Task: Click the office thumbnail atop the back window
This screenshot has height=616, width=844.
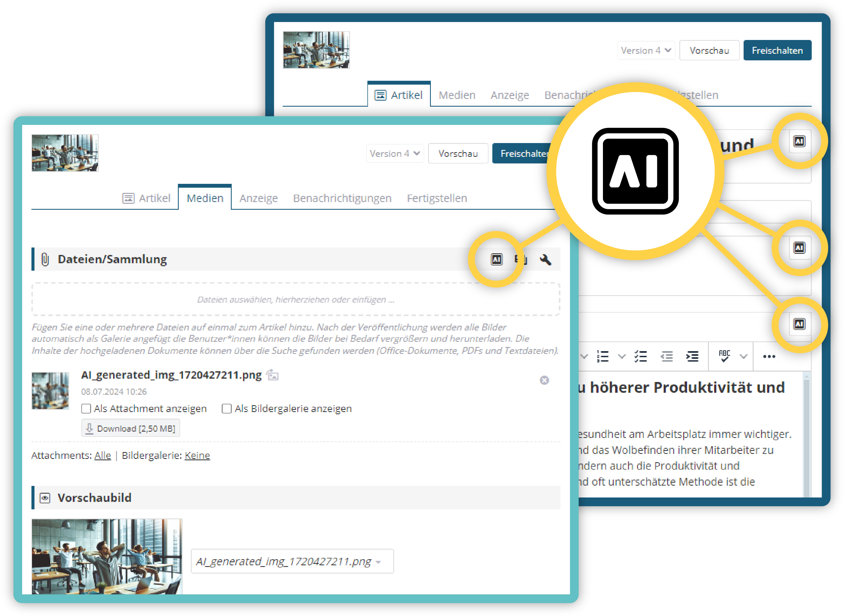Action: (x=316, y=50)
